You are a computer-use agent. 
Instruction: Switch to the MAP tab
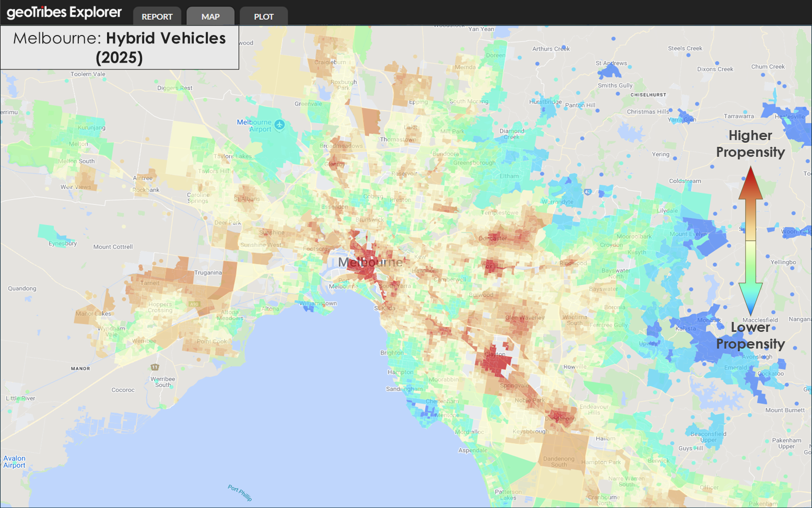210,17
